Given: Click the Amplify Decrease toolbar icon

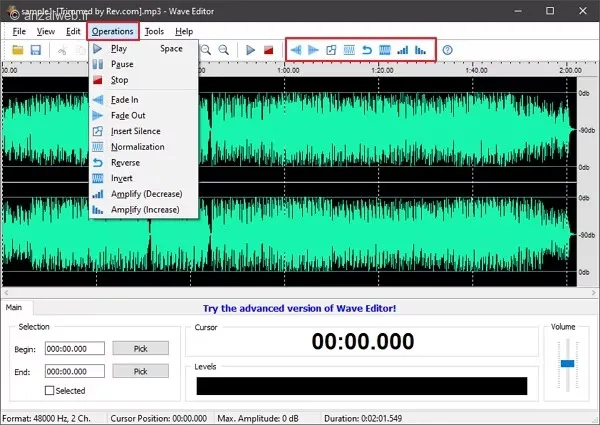Looking at the screenshot, I should [403, 50].
